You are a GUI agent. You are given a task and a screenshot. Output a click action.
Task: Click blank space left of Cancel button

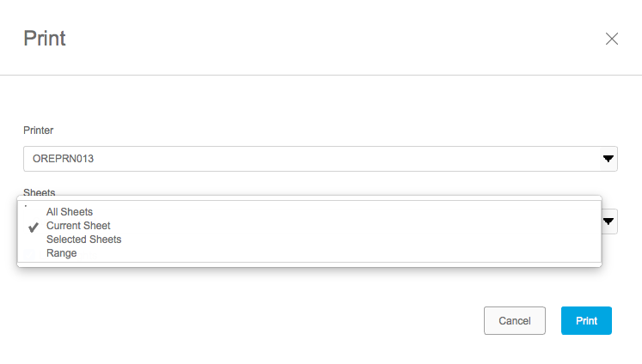pyautogui.click(x=344, y=320)
